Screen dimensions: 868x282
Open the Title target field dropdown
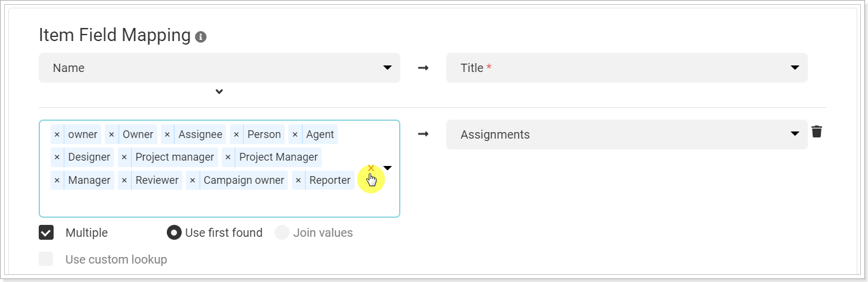[x=627, y=68]
